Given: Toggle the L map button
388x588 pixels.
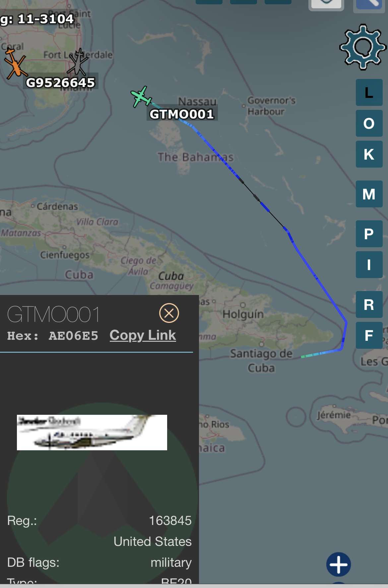Looking at the screenshot, I should 369,93.
